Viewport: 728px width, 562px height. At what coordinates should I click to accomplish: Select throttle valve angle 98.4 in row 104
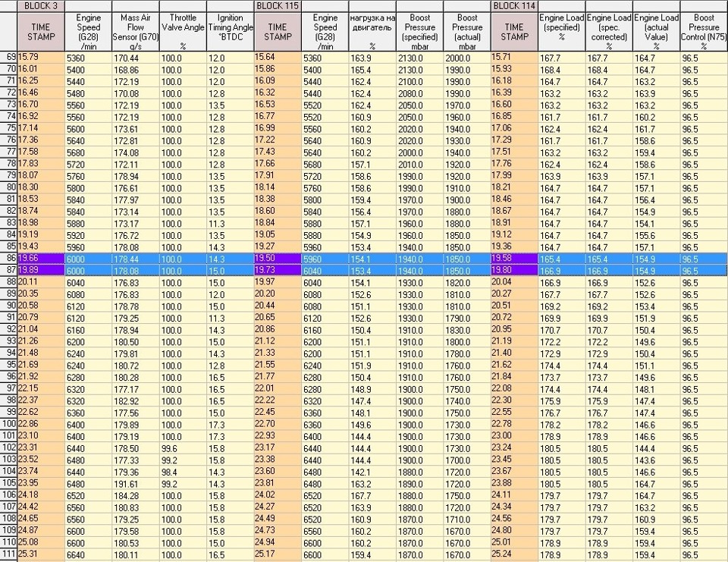[x=183, y=472]
